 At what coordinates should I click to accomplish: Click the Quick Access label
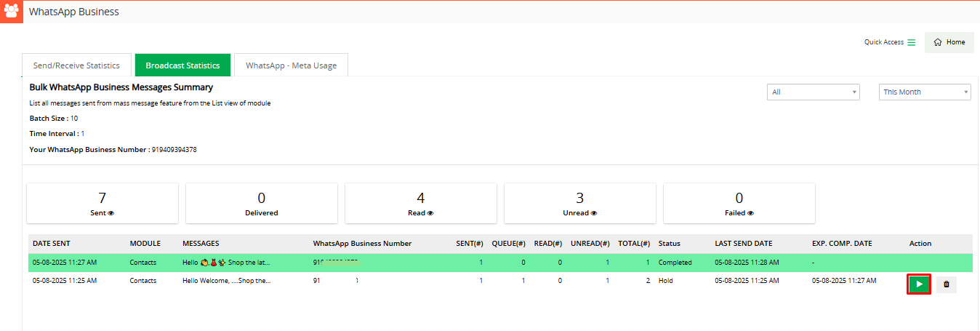883,42
